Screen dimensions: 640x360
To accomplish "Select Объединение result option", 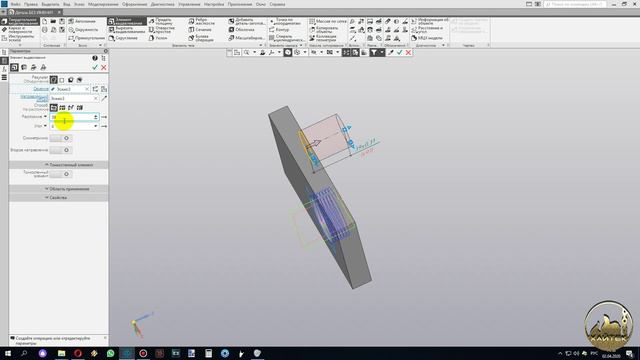I will pyautogui.click(x=53, y=80).
